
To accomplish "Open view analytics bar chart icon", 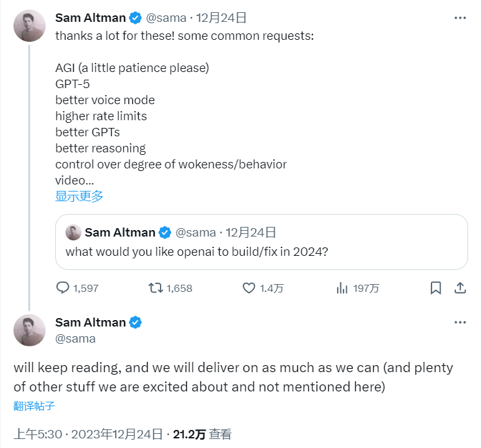I will [x=342, y=288].
